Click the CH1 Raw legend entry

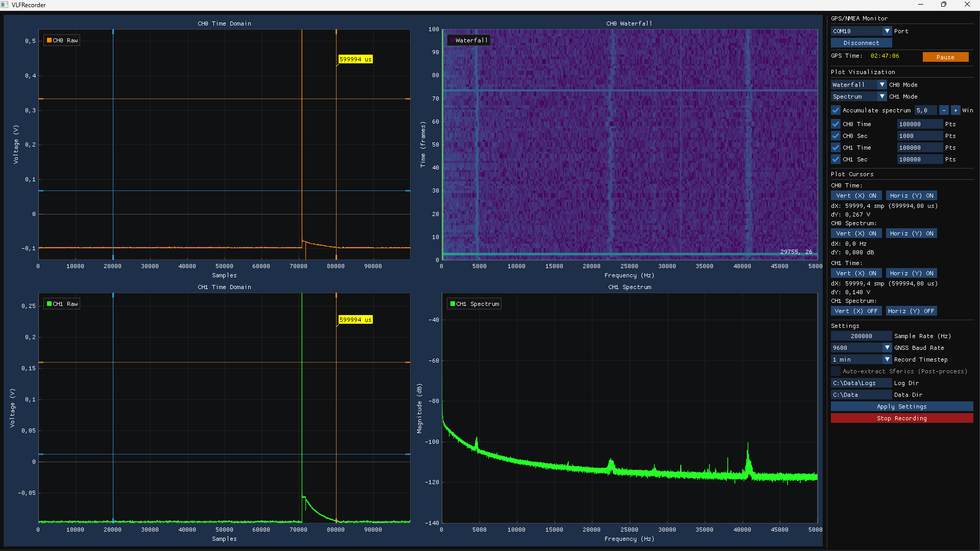coord(62,304)
